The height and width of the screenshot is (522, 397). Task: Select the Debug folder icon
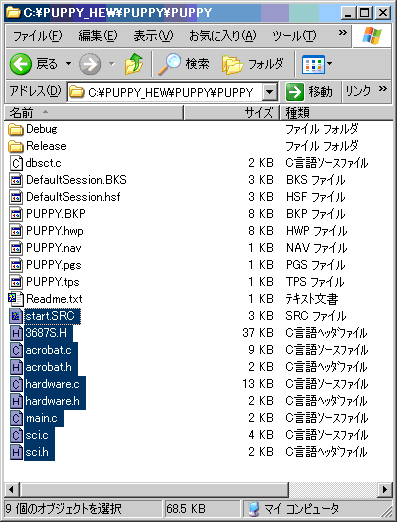coord(16,129)
